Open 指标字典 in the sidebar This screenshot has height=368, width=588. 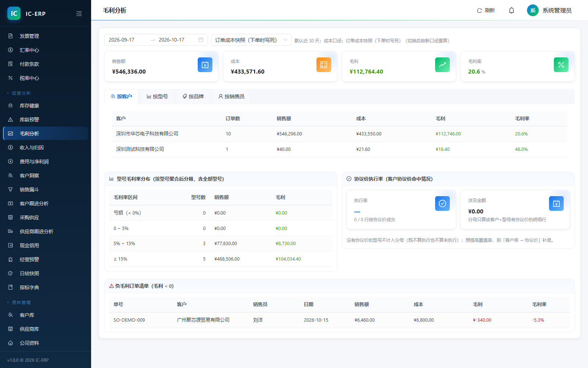(x=45, y=287)
